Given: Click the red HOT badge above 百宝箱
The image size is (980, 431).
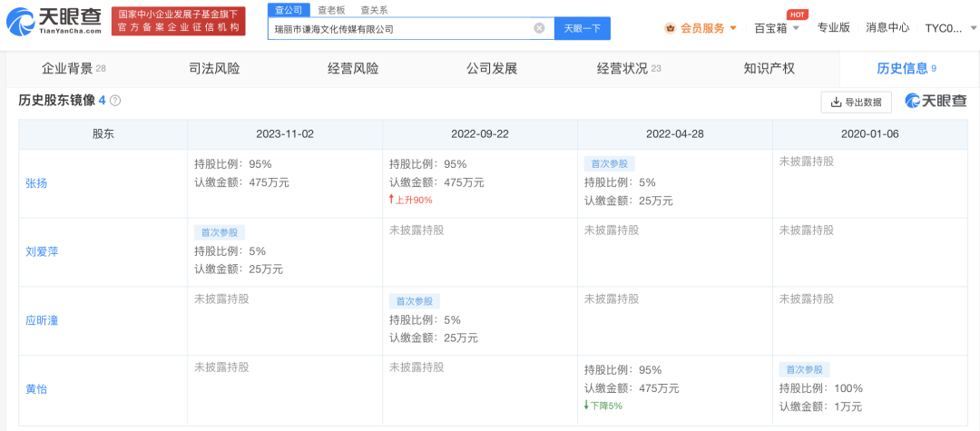Looking at the screenshot, I should pos(797,14).
